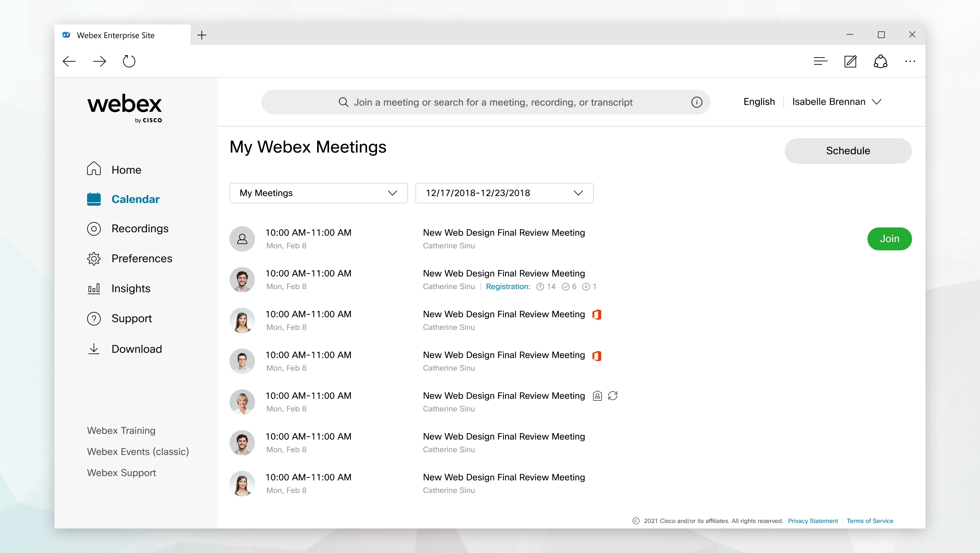
Task: Minimize the browser window
Action: 850,35
